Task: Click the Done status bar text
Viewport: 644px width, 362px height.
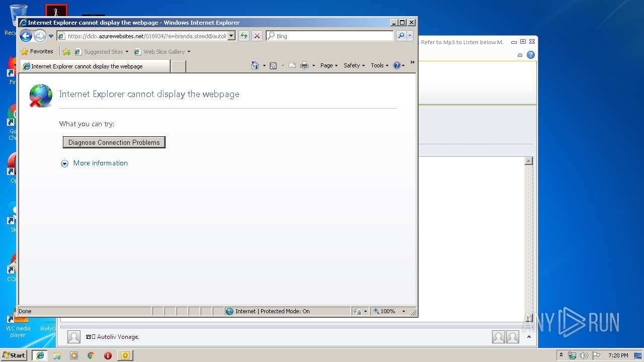Action: (x=25, y=311)
